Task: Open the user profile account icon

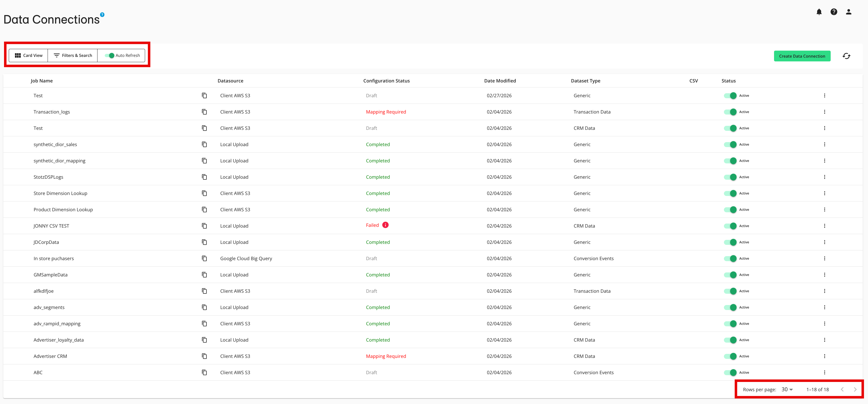Action: tap(848, 12)
